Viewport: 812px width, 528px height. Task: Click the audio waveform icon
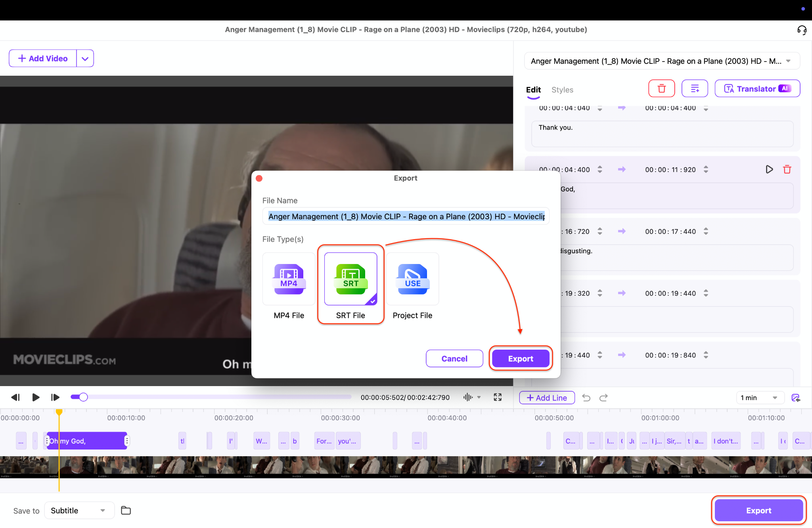[468, 397]
